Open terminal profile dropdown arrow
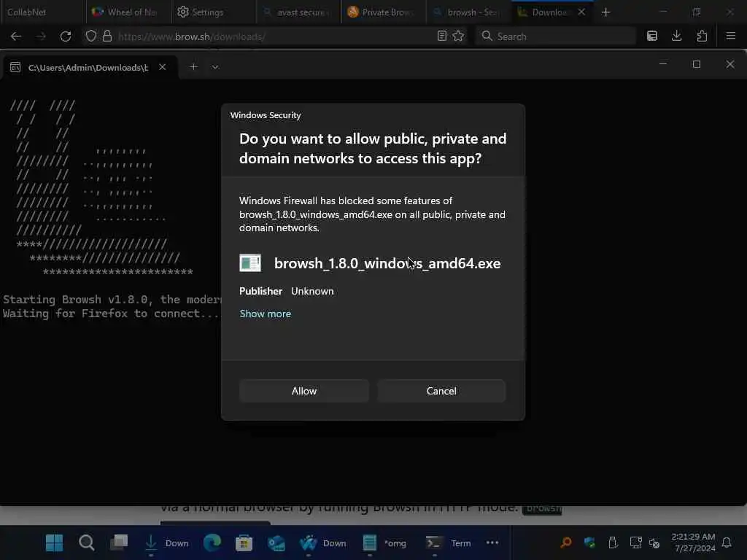The image size is (747, 560). (x=215, y=67)
